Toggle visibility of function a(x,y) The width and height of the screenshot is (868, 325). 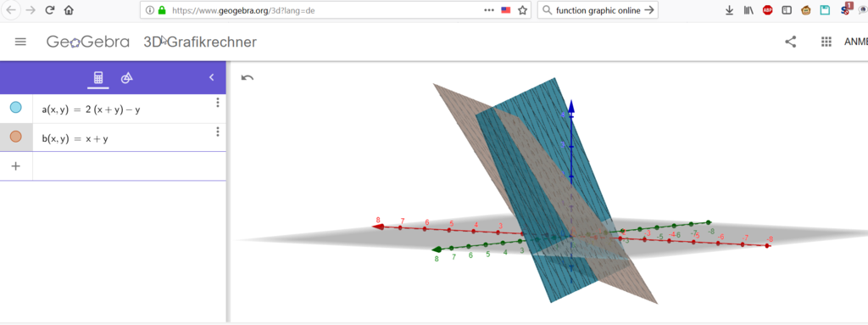(16, 108)
